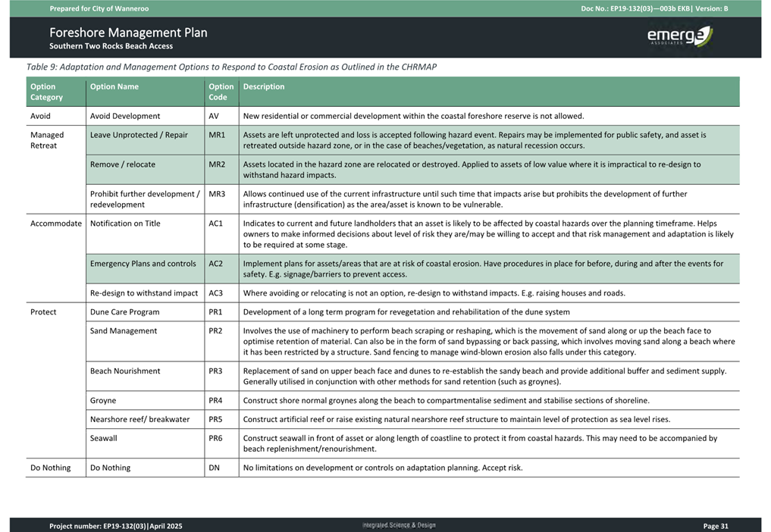This screenshot has width=771, height=532.
Task: Click the 'AC2' option code
Action: [x=216, y=264]
